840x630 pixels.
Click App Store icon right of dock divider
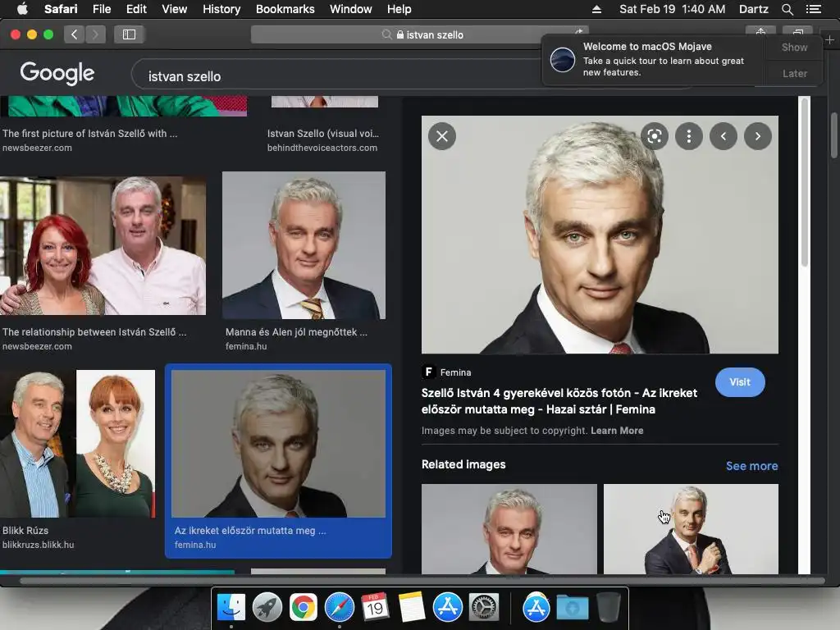click(x=536, y=607)
